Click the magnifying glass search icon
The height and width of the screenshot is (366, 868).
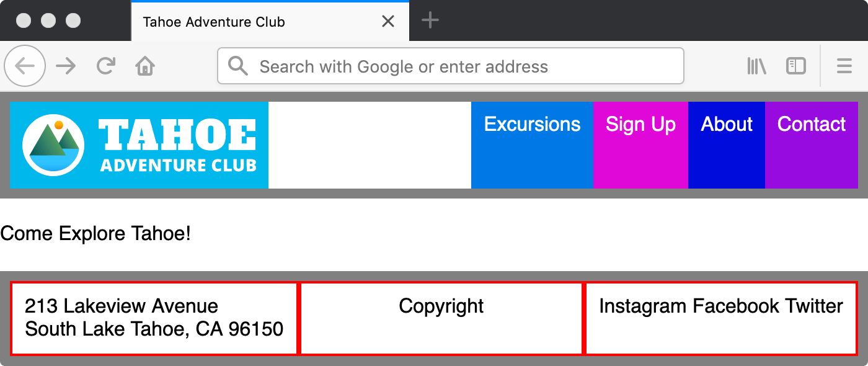(x=238, y=66)
